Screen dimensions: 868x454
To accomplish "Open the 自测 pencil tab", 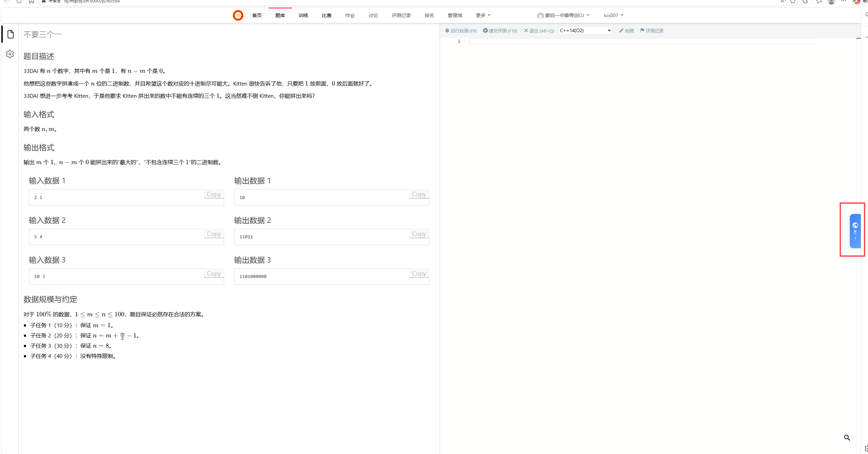I will [626, 31].
